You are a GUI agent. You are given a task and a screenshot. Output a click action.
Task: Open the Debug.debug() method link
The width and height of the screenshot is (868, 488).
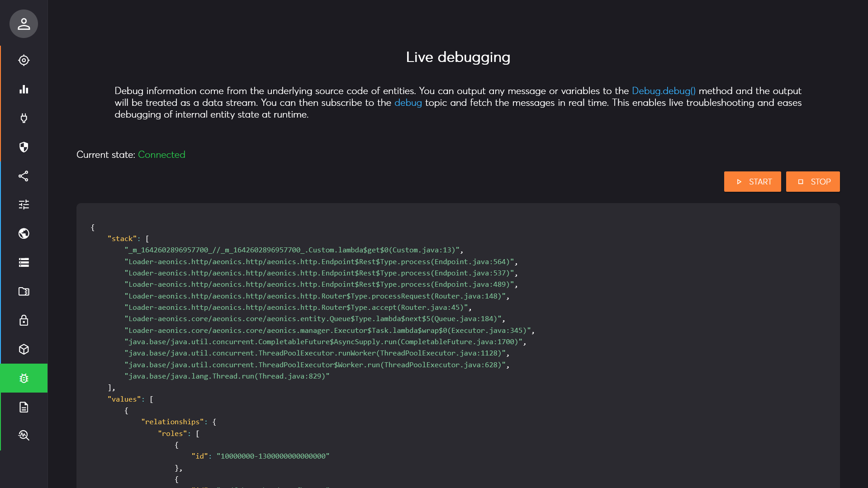pos(663,90)
